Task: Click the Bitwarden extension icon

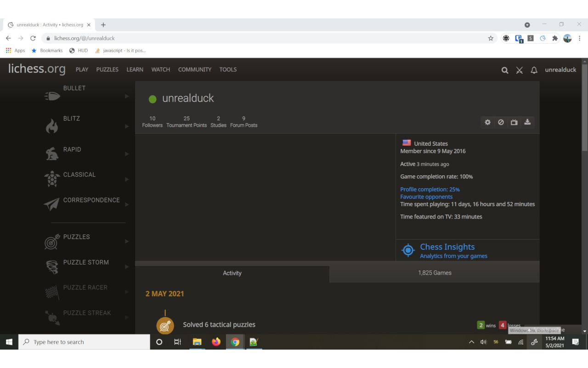Action: point(519,39)
